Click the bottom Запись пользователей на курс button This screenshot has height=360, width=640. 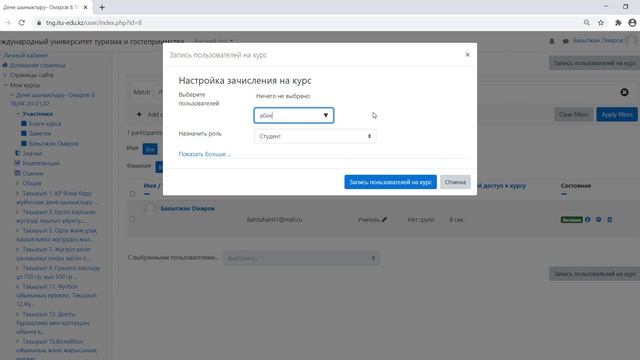594,274
